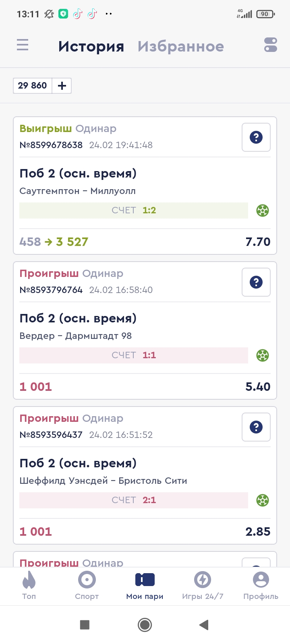The height and width of the screenshot is (644, 290).
Task: Select the Мои пари nav item
Action: click(145, 586)
